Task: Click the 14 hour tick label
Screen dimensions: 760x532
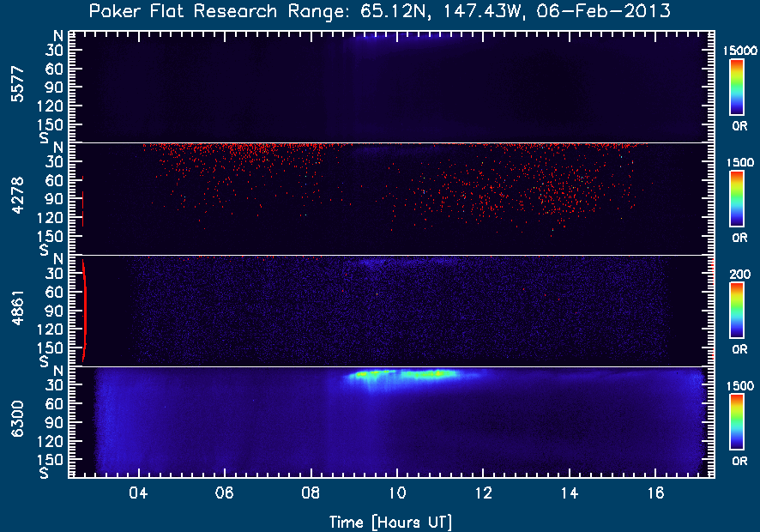Action: coord(570,493)
